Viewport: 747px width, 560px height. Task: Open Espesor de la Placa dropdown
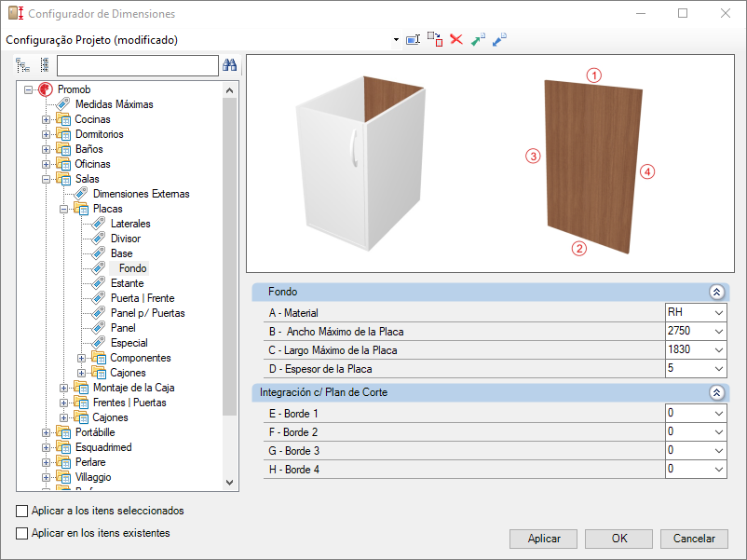[719, 368]
